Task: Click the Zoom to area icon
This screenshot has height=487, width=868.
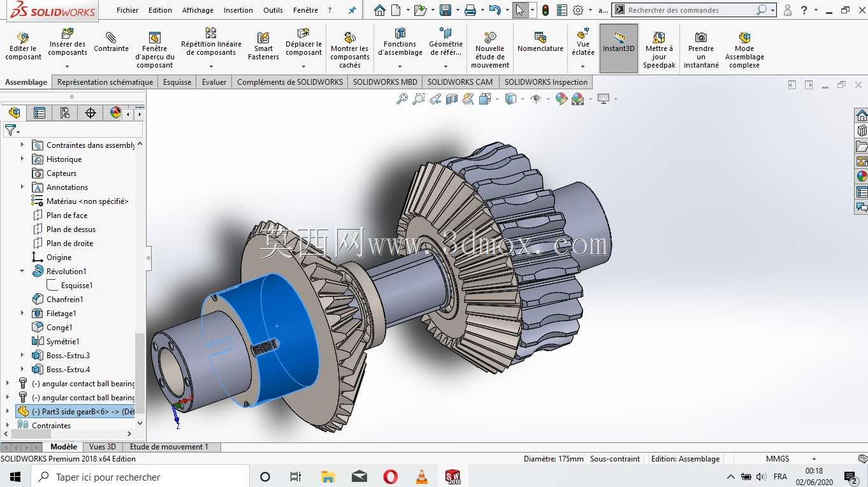Action: pos(419,99)
